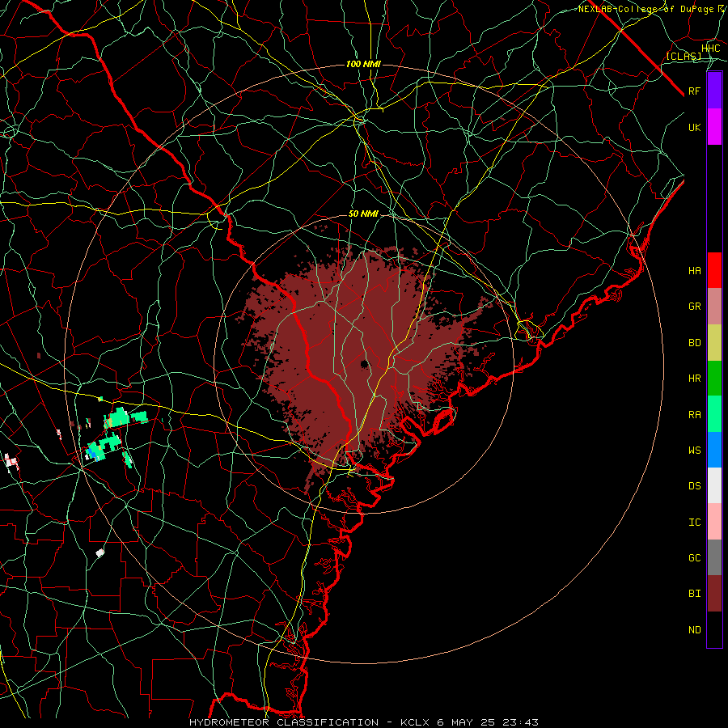This screenshot has height=728, width=728.
Task: Select the yellow BD legend swatch
Action: [x=714, y=343]
